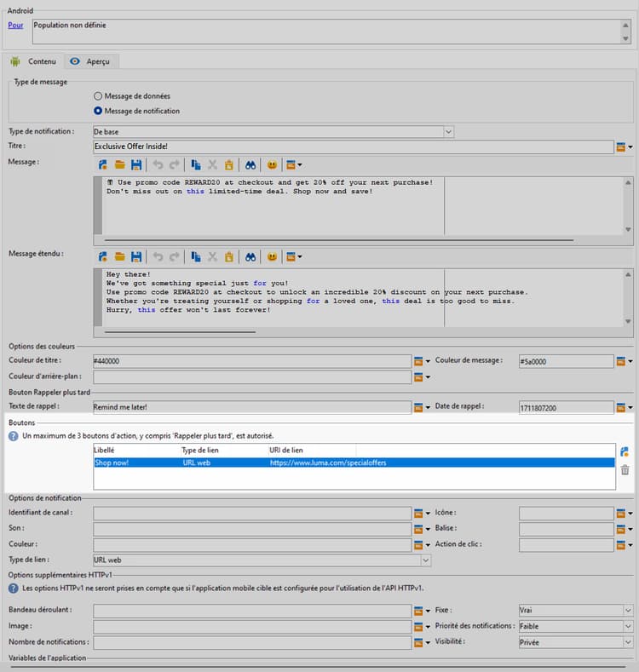Click help icon beside the buttons limit note
This screenshot has width=639, height=672.
[14, 436]
